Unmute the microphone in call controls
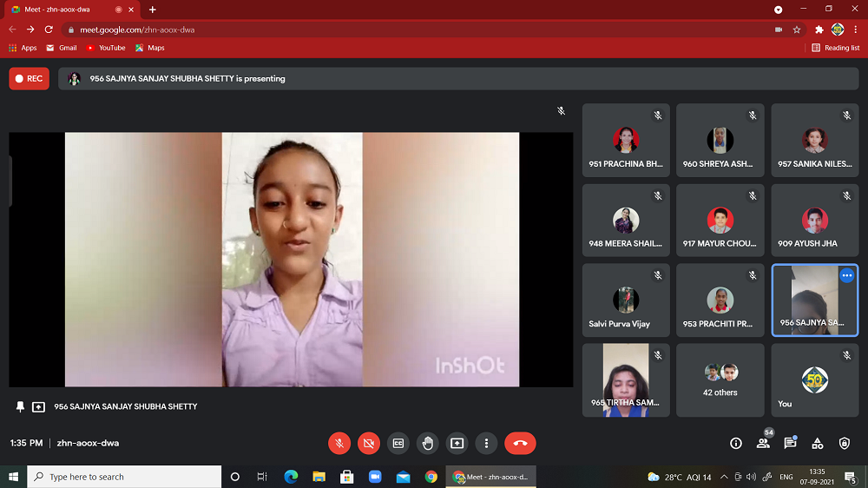This screenshot has width=868, height=488. point(339,443)
